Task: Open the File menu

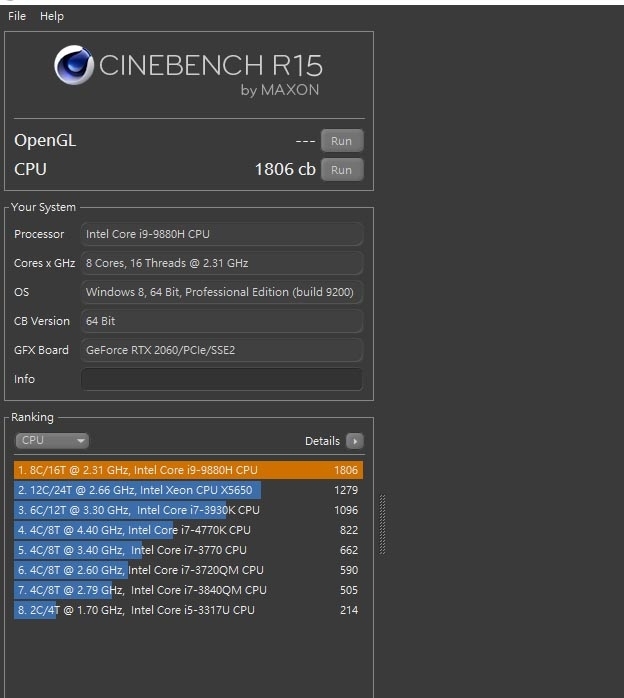Action: point(17,16)
